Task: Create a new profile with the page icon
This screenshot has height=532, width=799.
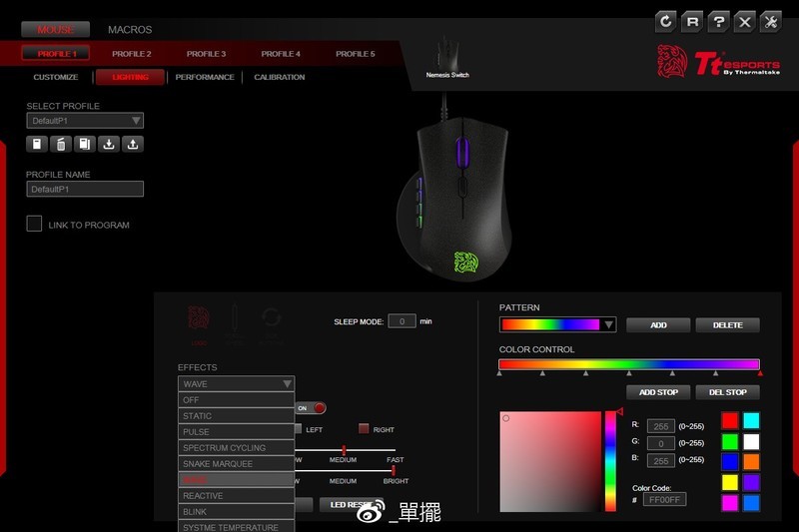Action: tap(37, 144)
